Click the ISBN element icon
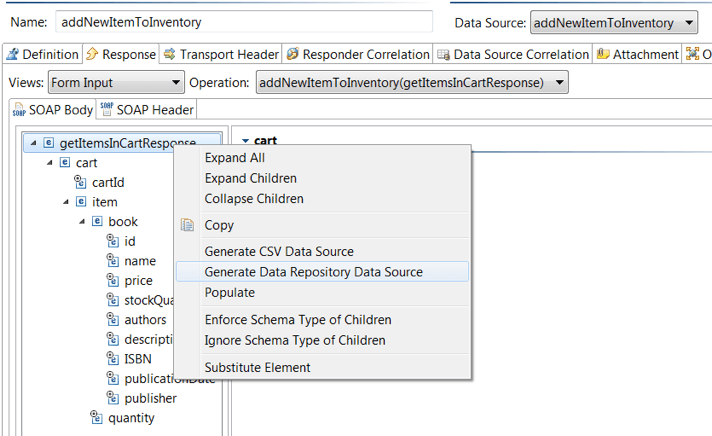Image resolution: width=712 pixels, height=436 pixels. 112,358
